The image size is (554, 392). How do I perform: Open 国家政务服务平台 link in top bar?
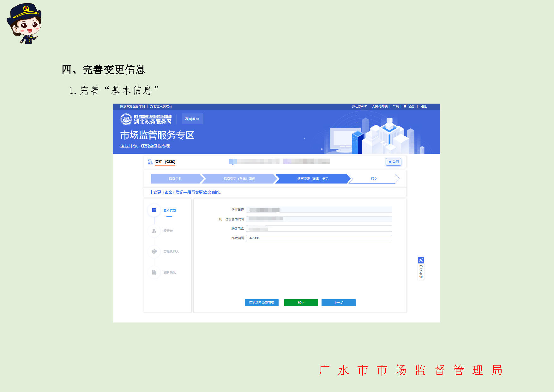point(133,106)
